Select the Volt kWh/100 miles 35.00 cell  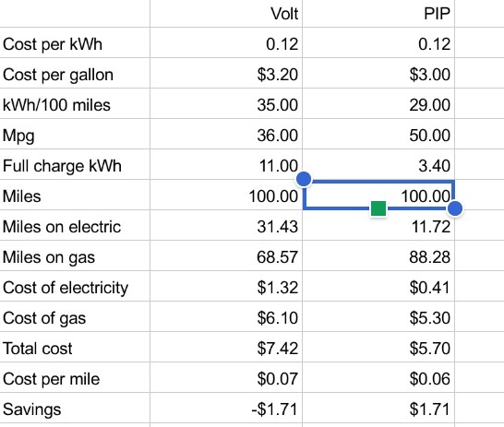click(226, 103)
